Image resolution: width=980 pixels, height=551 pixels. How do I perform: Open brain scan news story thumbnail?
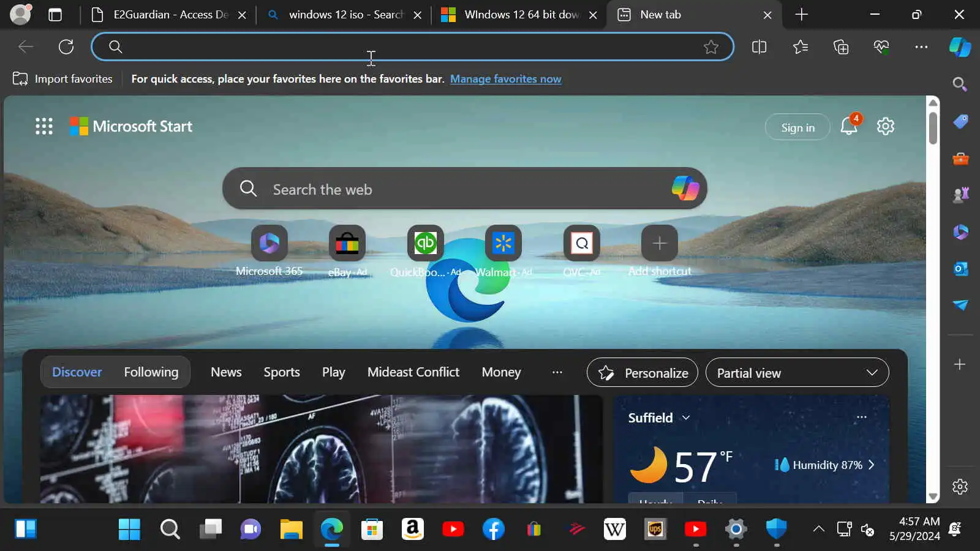coord(322,449)
